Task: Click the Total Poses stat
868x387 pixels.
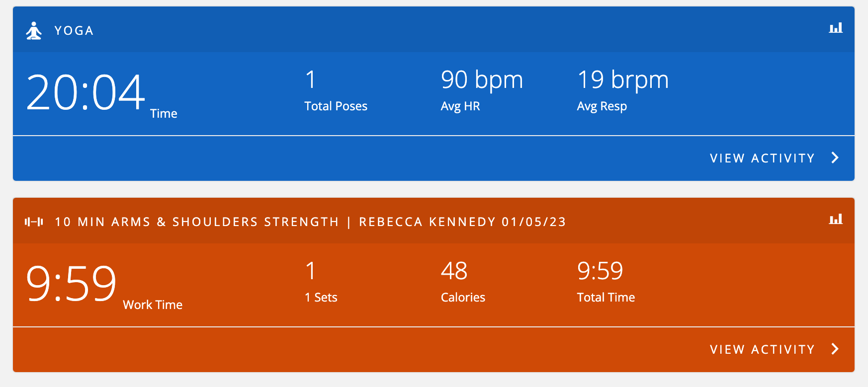Action: pyautogui.click(x=336, y=90)
